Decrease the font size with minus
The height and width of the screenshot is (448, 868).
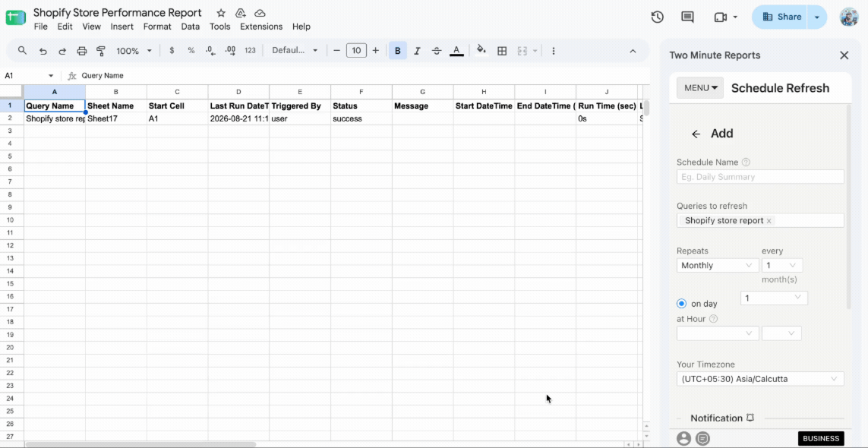[x=336, y=50]
